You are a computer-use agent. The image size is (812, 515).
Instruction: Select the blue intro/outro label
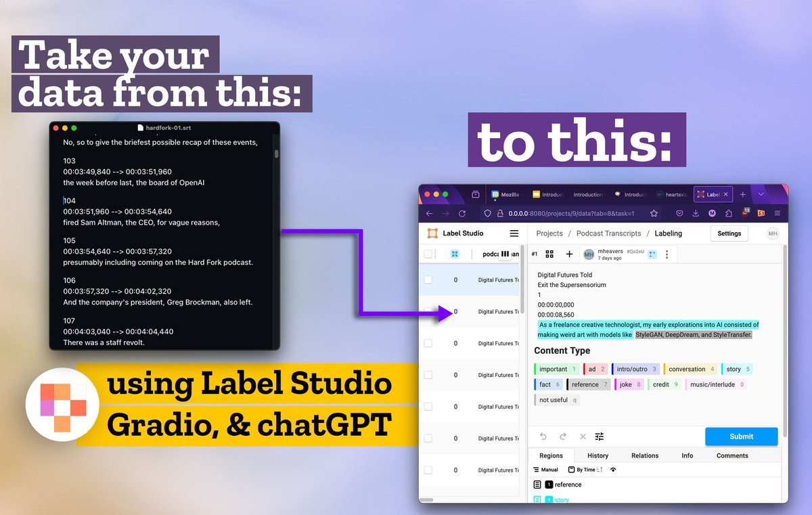tap(635, 370)
